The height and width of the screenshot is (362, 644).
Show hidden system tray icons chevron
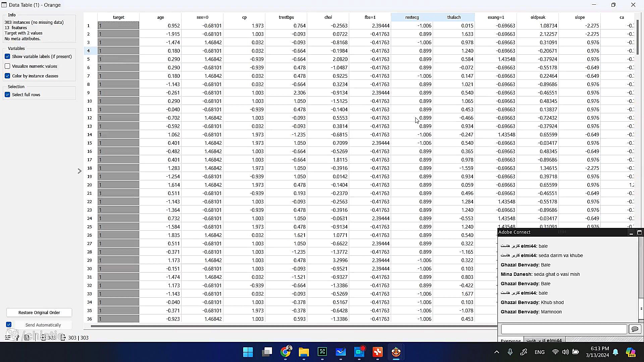[x=497, y=352]
